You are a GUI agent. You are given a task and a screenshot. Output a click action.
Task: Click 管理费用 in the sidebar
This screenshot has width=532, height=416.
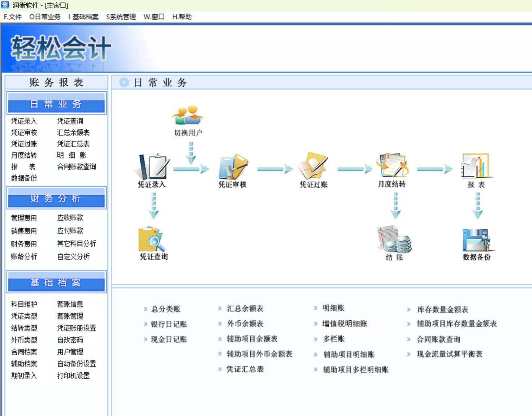(24, 218)
